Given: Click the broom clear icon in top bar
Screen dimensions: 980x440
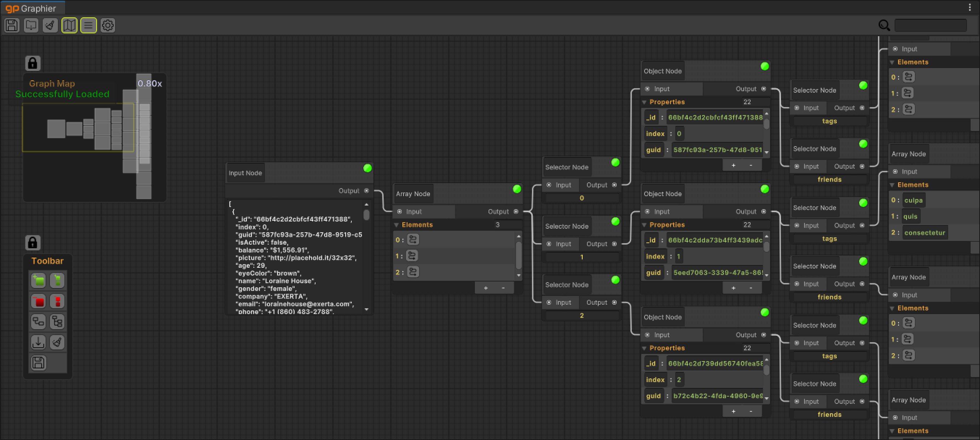Looking at the screenshot, I should click(50, 25).
